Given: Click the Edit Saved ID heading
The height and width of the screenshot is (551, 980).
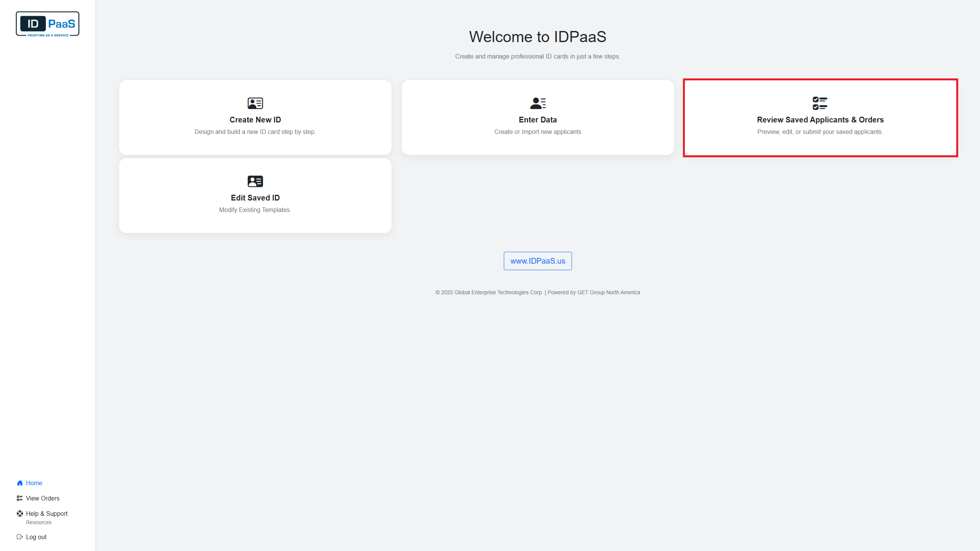Looking at the screenshot, I should click(x=255, y=198).
